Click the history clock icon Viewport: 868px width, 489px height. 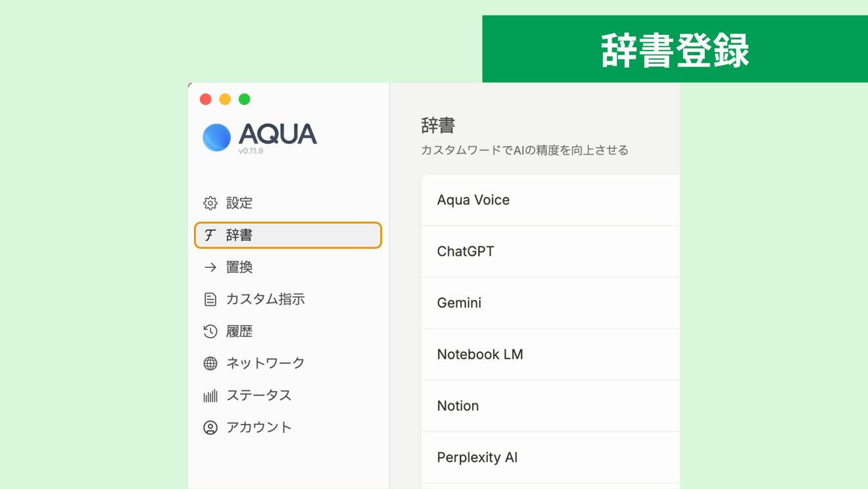pos(210,331)
